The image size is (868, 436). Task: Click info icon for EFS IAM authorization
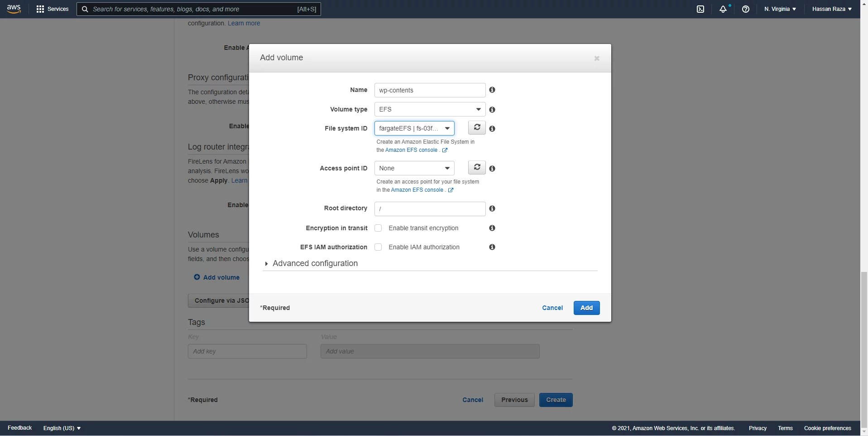coord(492,247)
